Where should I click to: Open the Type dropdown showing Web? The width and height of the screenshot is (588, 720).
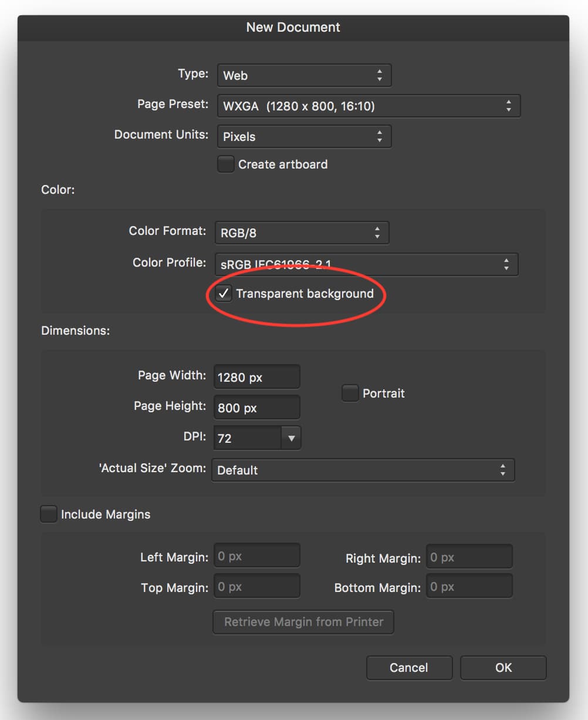(x=303, y=75)
